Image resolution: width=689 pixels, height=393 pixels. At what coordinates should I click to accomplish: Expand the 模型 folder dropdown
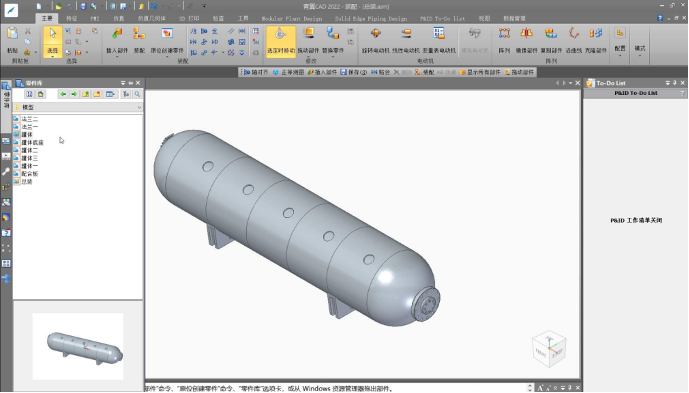139,107
